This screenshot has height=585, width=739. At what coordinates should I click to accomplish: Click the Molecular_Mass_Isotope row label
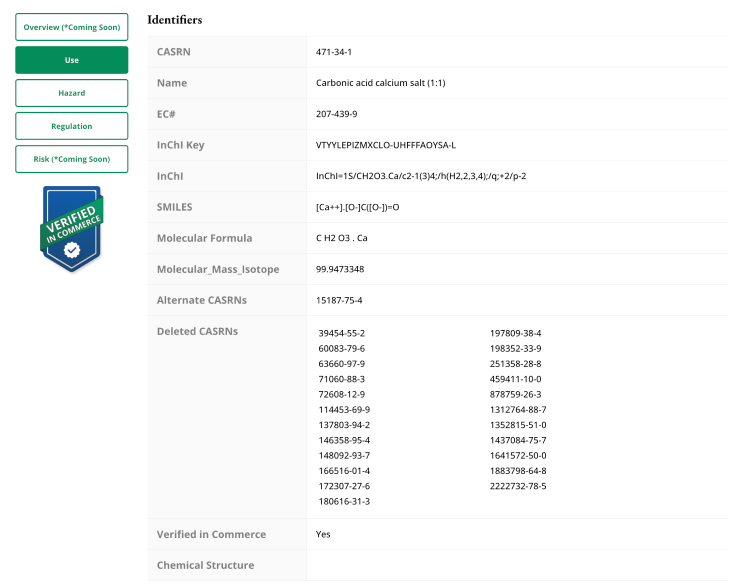(218, 270)
